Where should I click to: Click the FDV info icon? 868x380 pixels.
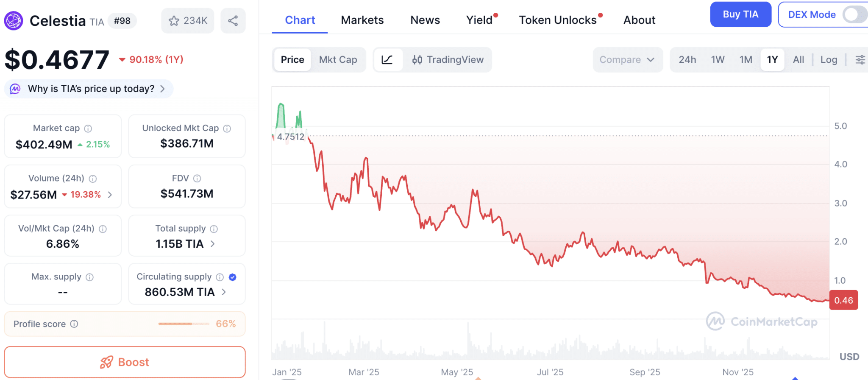pyautogui.click(x=197, y=179)
